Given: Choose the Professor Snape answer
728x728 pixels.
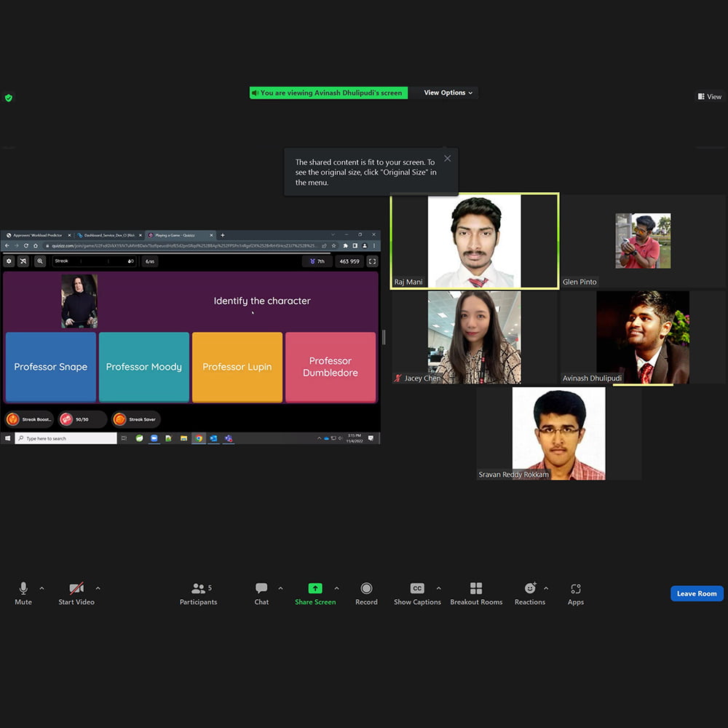Looking at the screenshot, I should [x=51, y=367].
